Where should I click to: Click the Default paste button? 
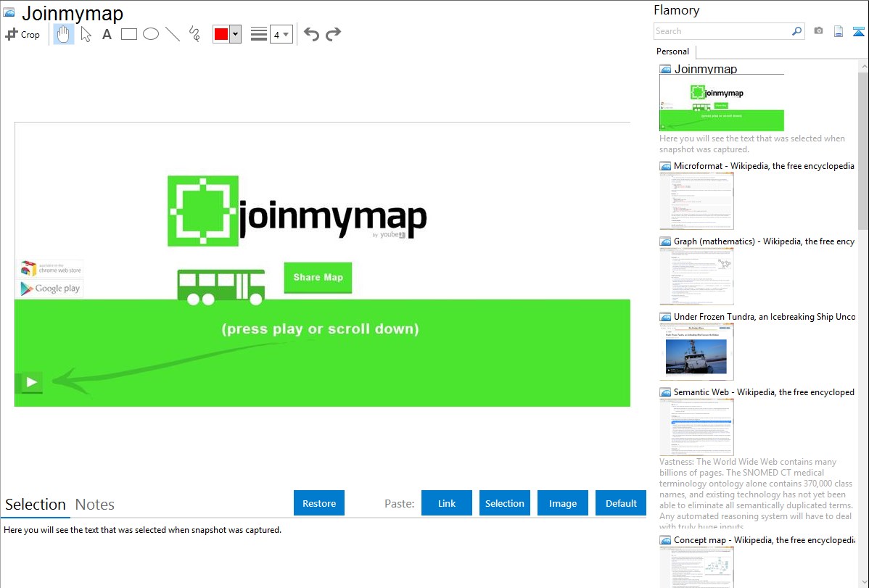621,503
